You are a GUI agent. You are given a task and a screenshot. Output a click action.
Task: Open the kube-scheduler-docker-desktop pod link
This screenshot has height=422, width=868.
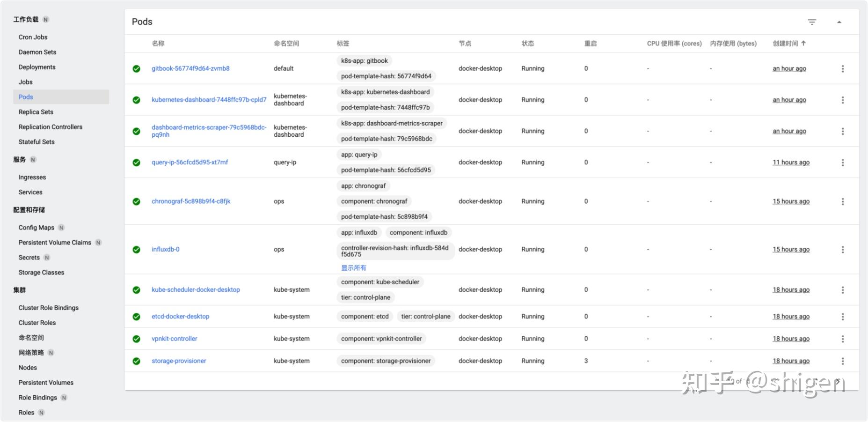tap(196, 290)
